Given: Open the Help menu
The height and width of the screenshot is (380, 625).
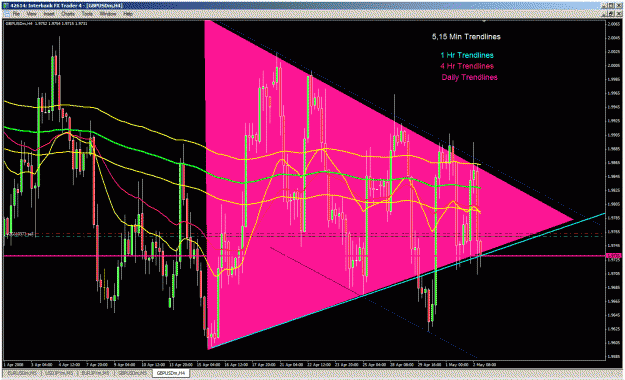Looking at the screenshot, I should click(128, 14).
